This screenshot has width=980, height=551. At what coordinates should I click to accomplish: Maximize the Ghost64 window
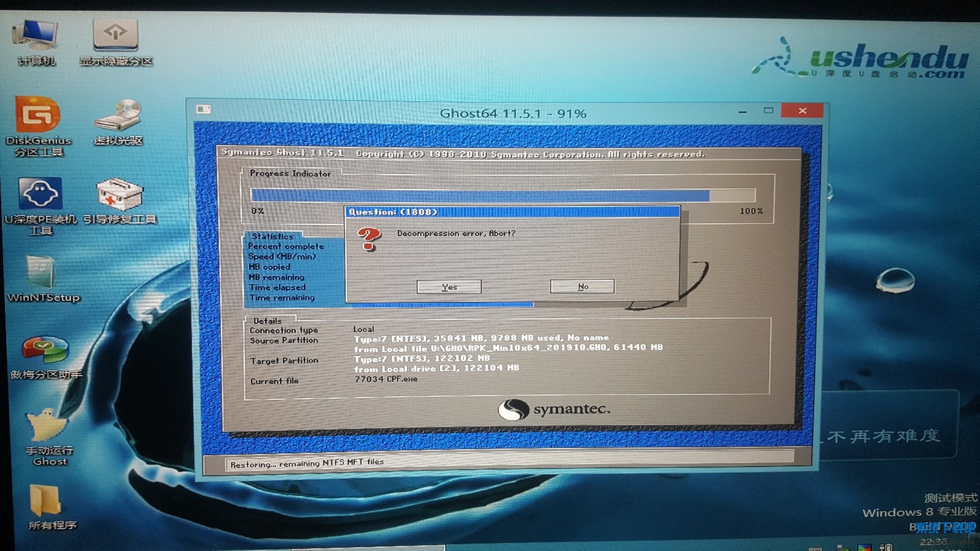(x=768, y=111)
